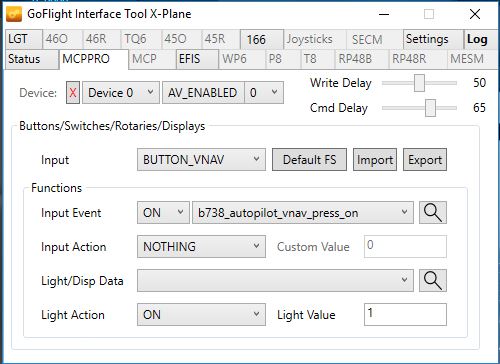Switch to the Status tab
This screenshot has width=500, height=364.
pos(32,59)
